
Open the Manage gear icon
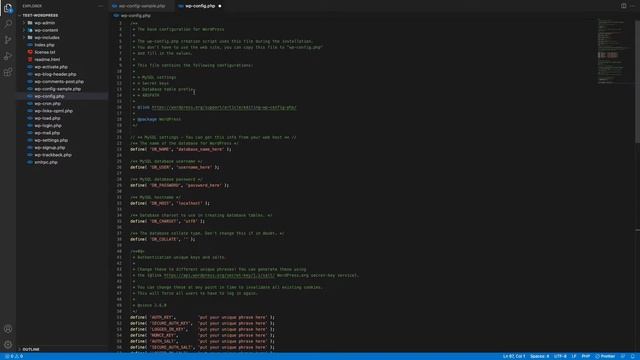click(x=8, y=344)
